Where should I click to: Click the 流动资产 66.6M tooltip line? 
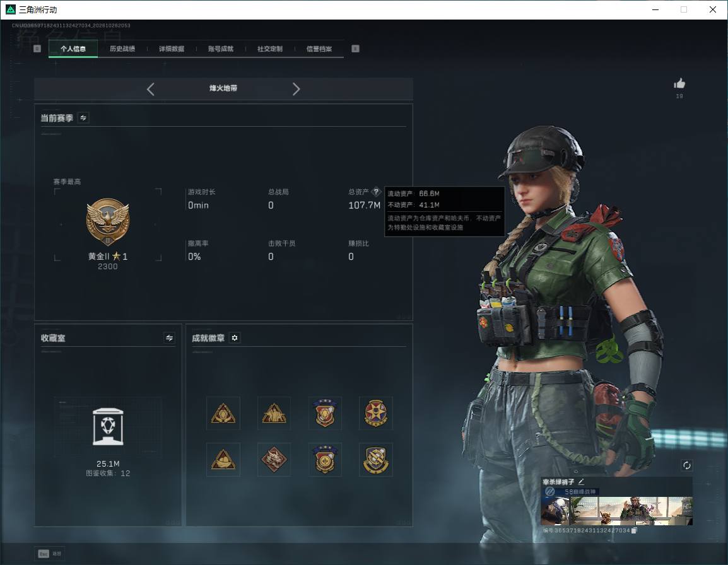coord(414,194)
